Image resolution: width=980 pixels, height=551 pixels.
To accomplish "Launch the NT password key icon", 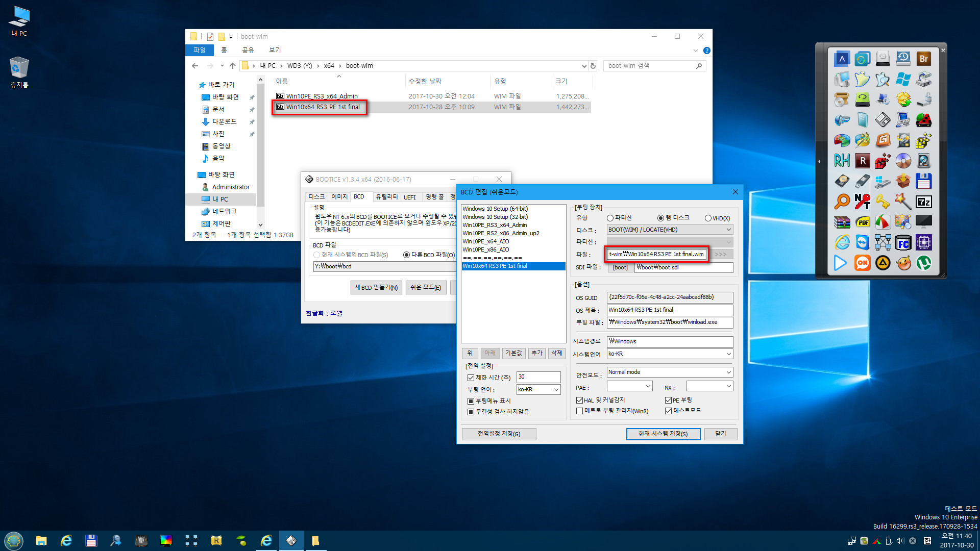I will 862,202.
